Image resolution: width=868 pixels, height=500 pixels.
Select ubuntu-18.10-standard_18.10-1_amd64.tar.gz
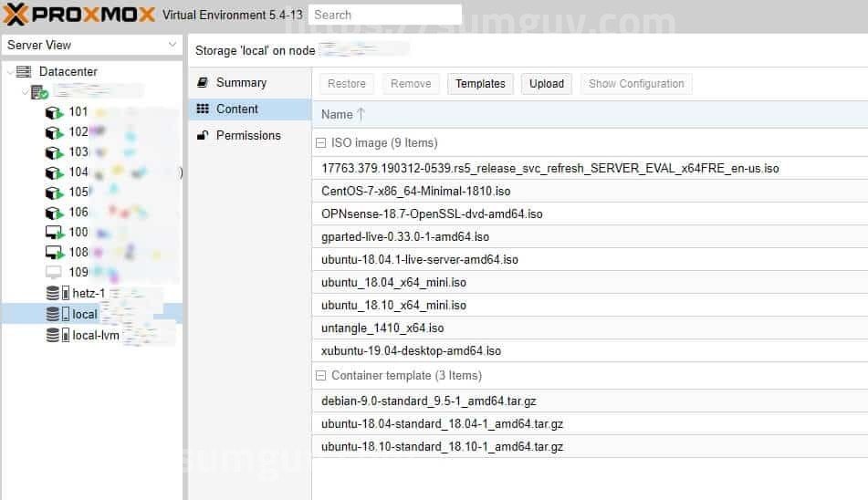pos(591,446)
